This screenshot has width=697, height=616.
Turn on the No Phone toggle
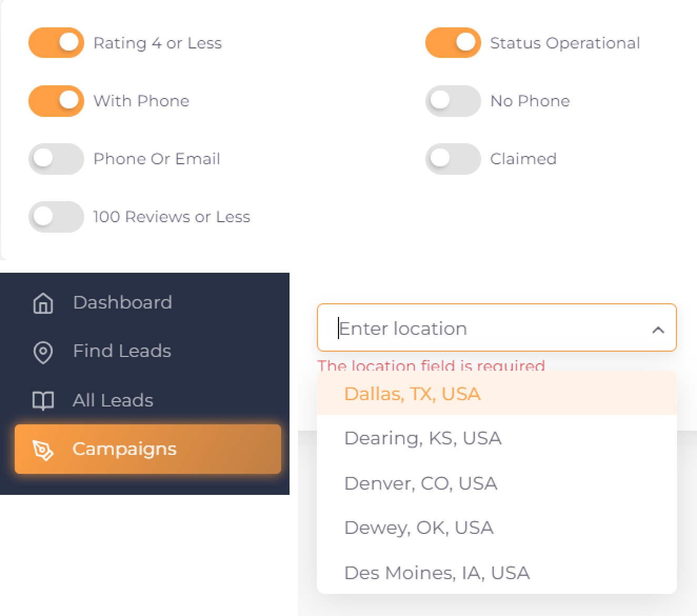click(453, 101)
